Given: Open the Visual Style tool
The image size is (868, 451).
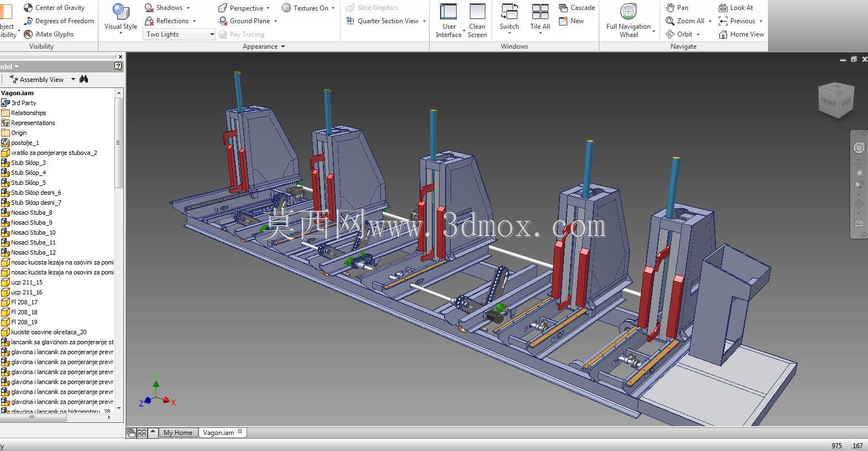Looking at the screenshot, I should coord(121,19).
